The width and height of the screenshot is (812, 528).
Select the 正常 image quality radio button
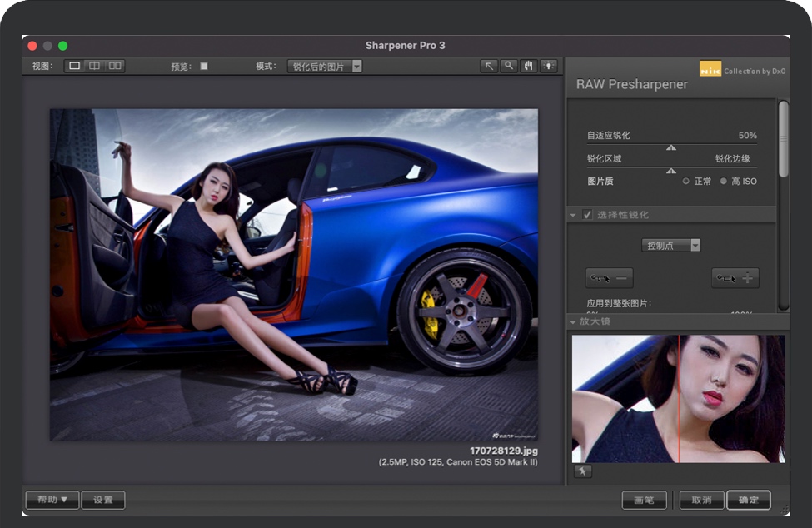click(x=686, y=181)
